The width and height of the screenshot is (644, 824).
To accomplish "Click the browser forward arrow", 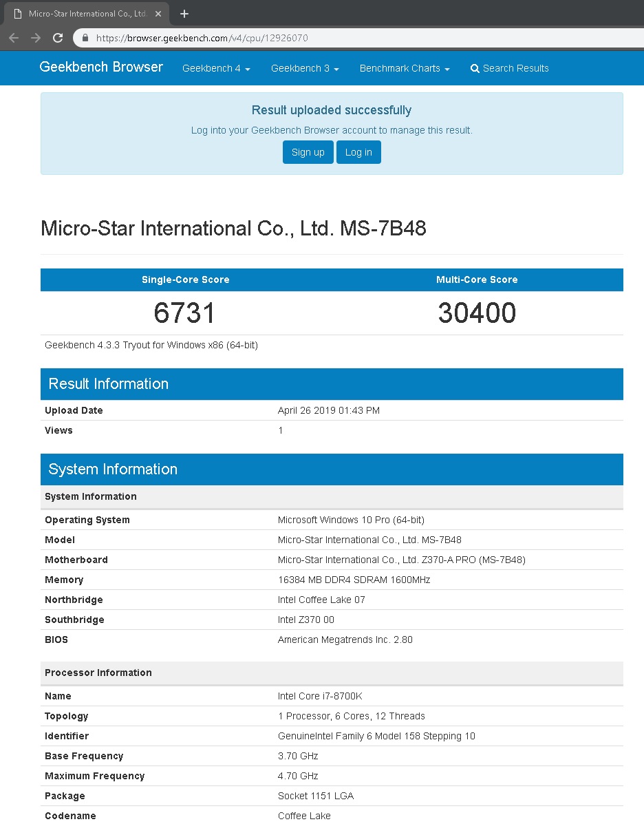I will click(36, 38).
